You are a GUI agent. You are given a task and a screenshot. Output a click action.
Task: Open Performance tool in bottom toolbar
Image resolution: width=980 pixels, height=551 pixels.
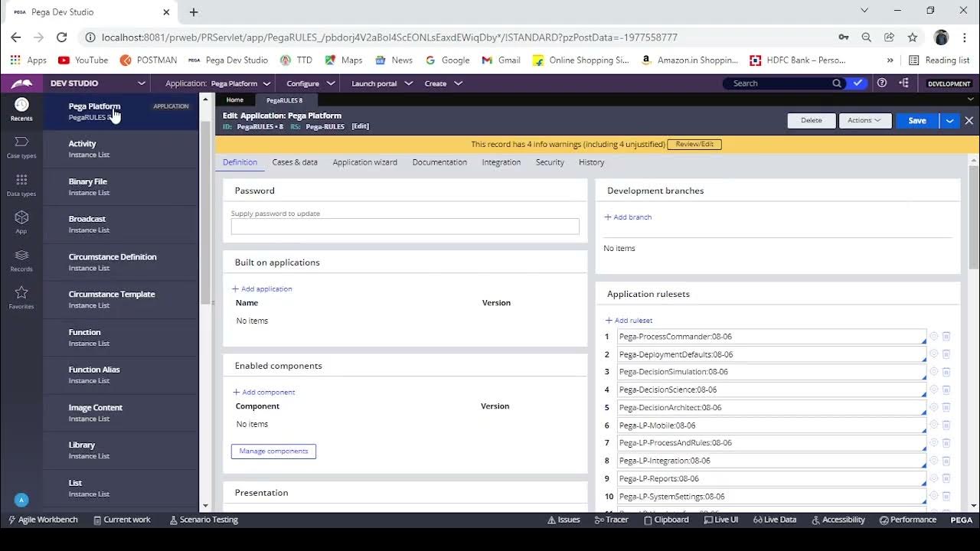908,520
